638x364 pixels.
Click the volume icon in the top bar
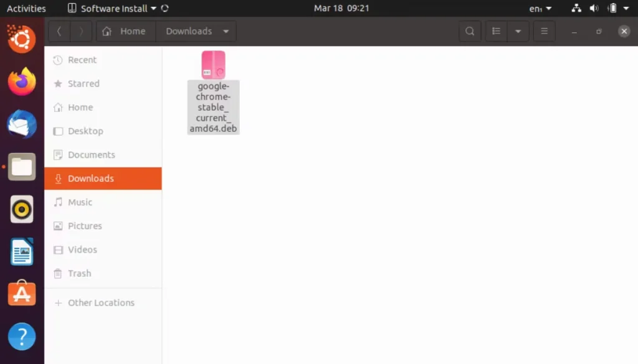pos(594,8)
